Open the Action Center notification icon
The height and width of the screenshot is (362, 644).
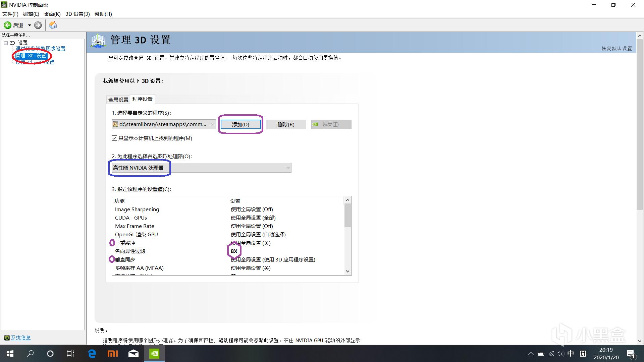631,354
